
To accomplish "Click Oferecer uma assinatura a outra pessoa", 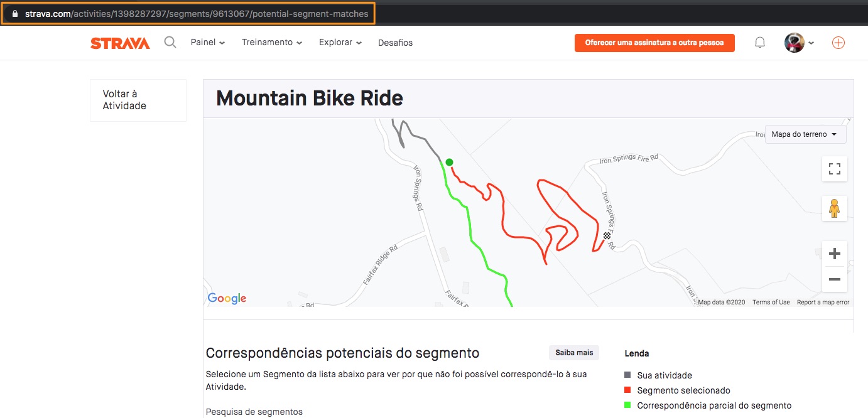I will tap(654, 43).
